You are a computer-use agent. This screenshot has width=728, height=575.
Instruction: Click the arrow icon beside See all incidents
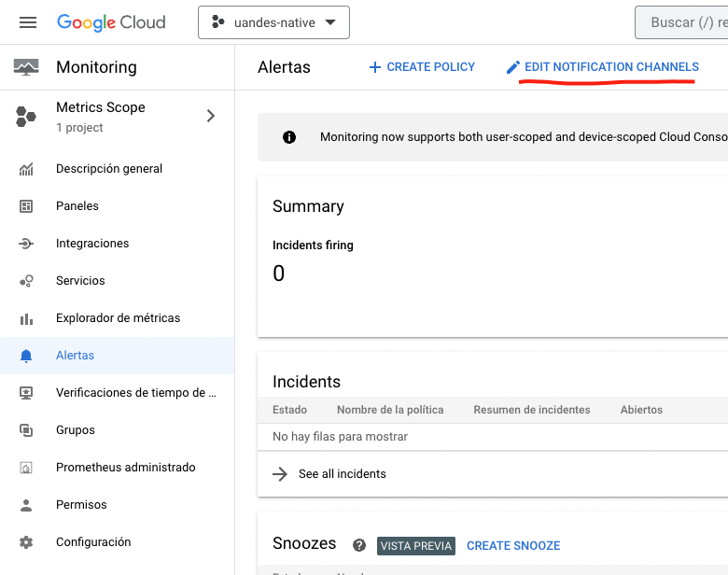(280, 474)
